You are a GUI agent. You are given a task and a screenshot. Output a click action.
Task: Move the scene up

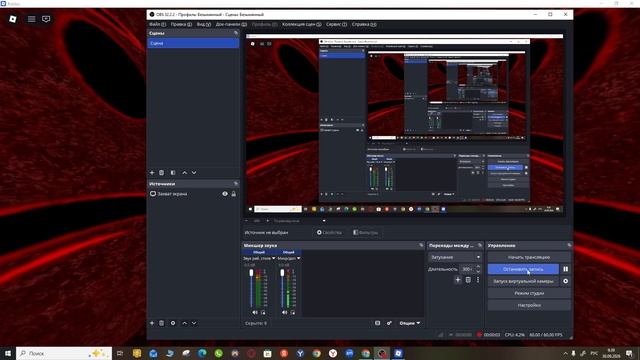coord(184,173)
